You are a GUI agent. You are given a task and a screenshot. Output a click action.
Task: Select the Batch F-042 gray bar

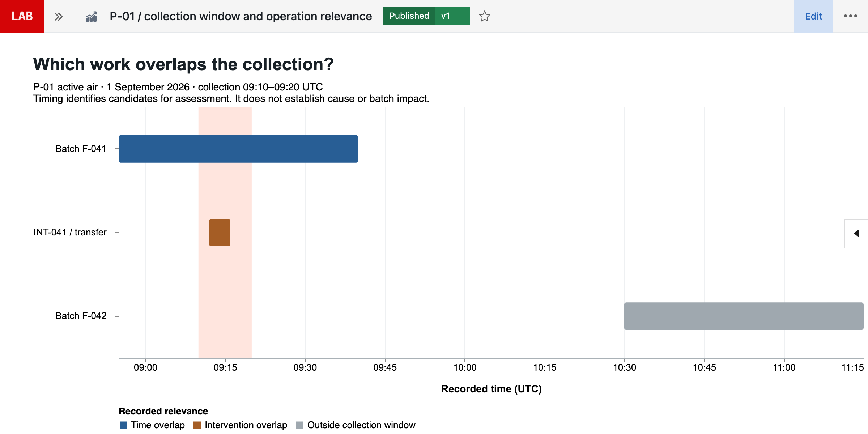(x=744, y=316)
